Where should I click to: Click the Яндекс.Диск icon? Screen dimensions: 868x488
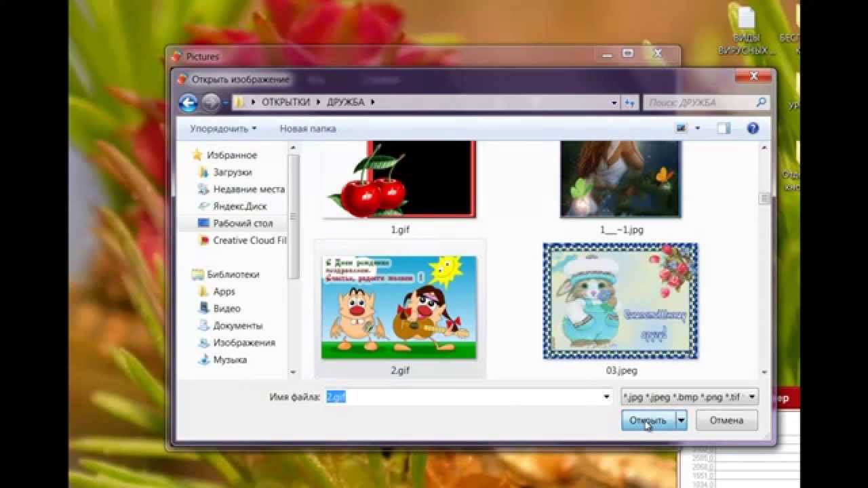[203, 206]
